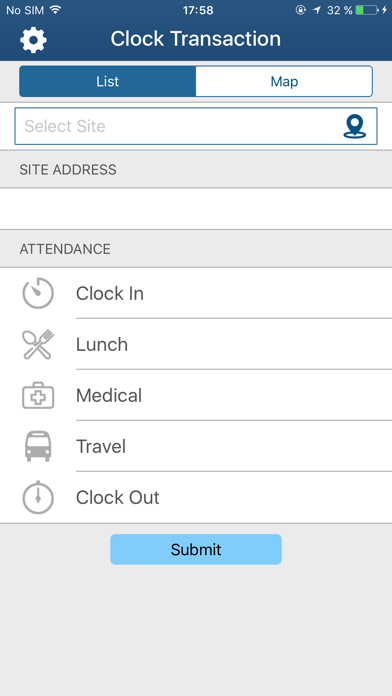This screenshot has height=696, width=392.
Task: Submit the clock transaction
Action: pos(196,550)
